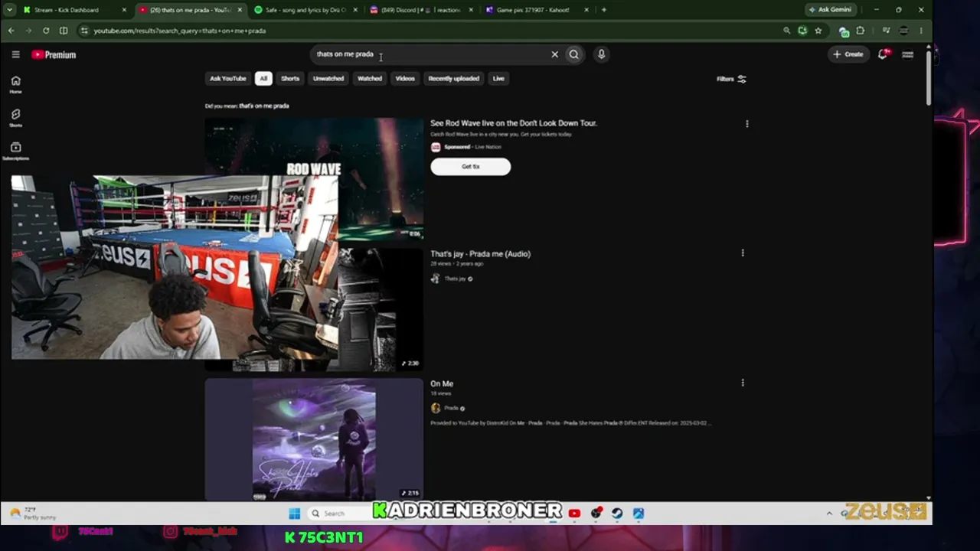Open the Prada channel avatar
Screen dimensions: 980x551
(435, 408)
